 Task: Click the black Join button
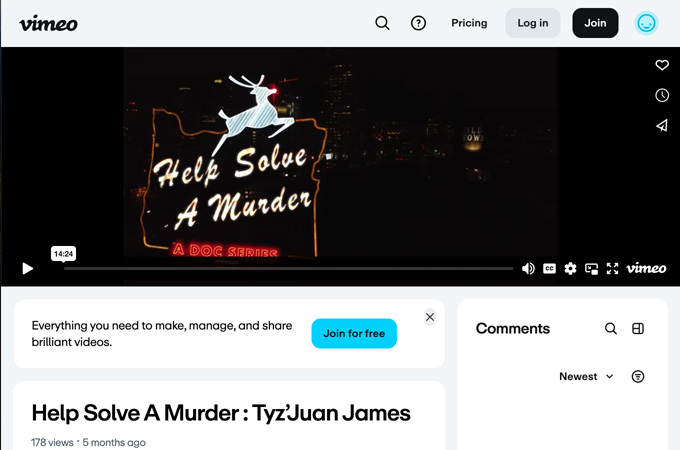pyautogui.click(x=595, y=23)
